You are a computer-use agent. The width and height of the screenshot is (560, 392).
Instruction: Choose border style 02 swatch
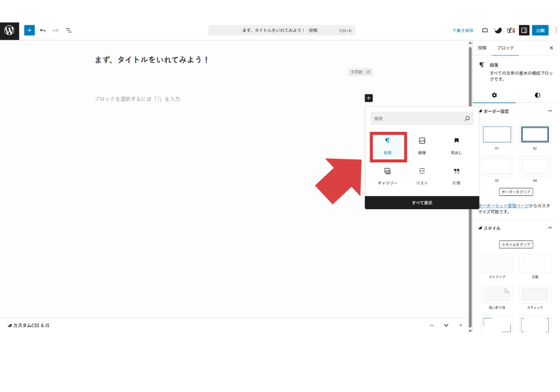[x=534, y=134]
